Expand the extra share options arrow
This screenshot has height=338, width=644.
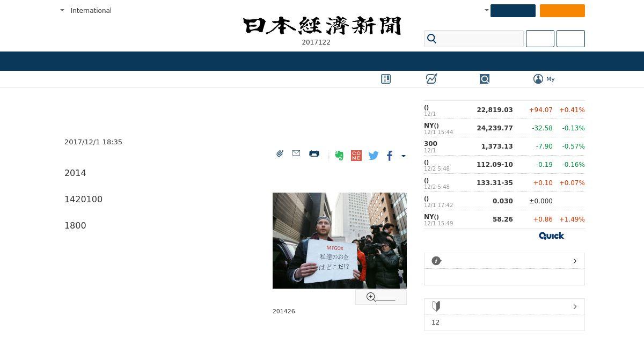404,156
